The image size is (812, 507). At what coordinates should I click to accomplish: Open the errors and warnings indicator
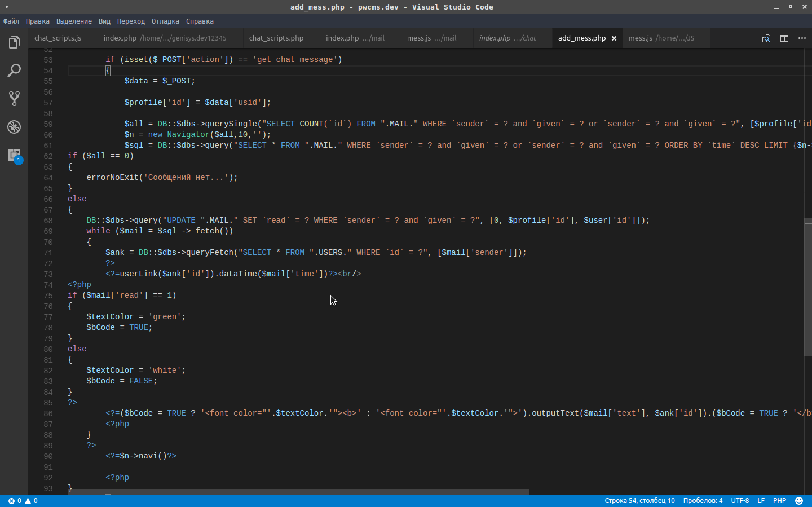coord(23,501)
